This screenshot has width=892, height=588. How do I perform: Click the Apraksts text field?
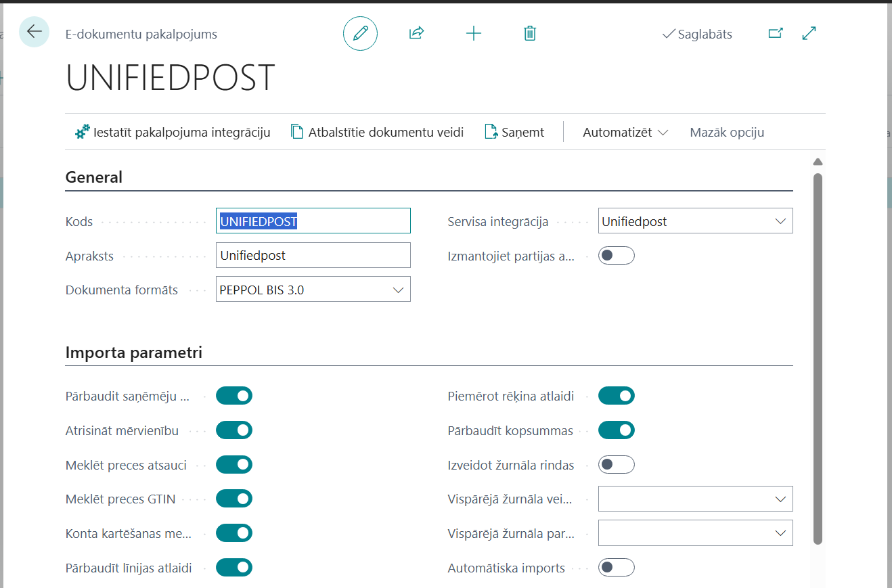313,256
